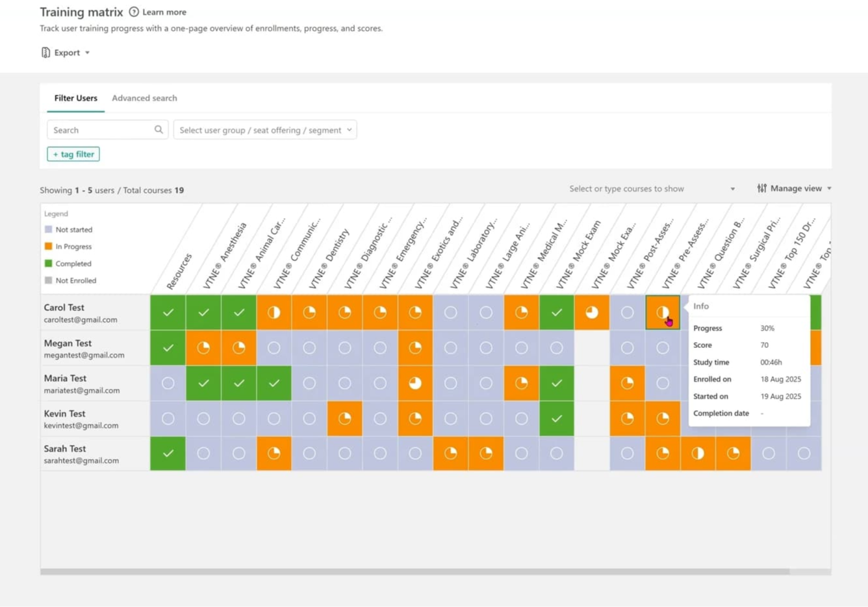Screen dimensions: 868x607
Task: Click the '+ tag filter' button
Action: 73,154
